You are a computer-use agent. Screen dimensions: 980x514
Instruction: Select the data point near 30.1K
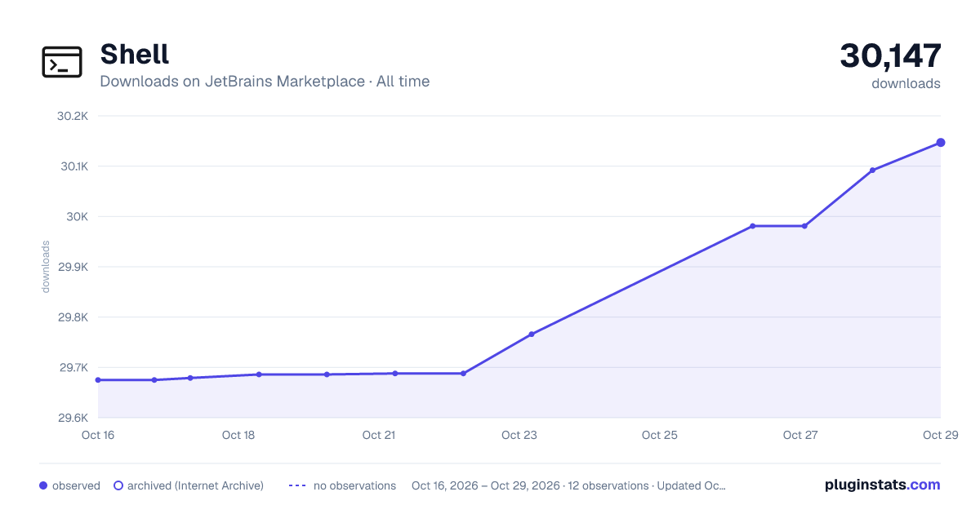pyautogui.click(x=873, y=171)
